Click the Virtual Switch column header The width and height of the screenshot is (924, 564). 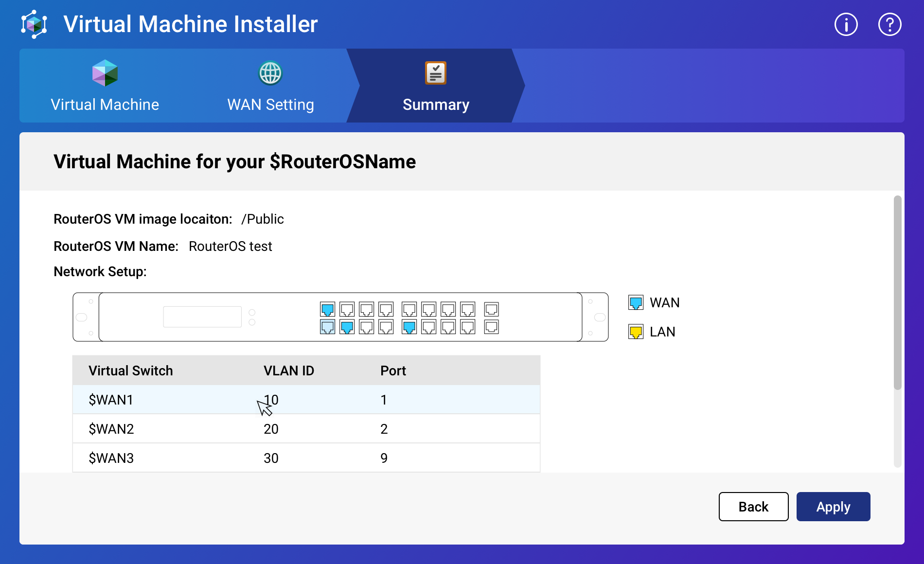tap(131, 370)
